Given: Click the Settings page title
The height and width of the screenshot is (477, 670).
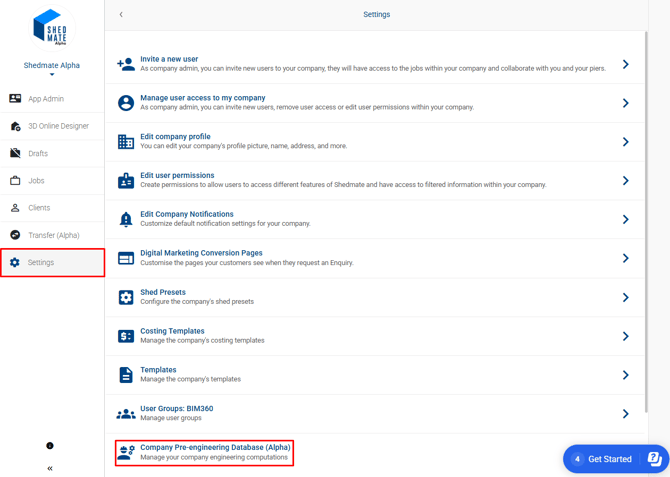Looking at the screenshot, I should tap(376, 15).
